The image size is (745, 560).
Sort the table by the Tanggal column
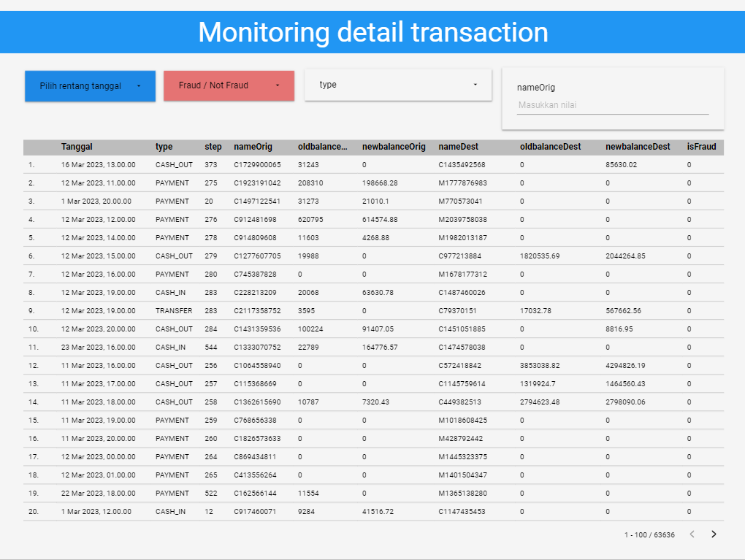[x=76, y=147]
